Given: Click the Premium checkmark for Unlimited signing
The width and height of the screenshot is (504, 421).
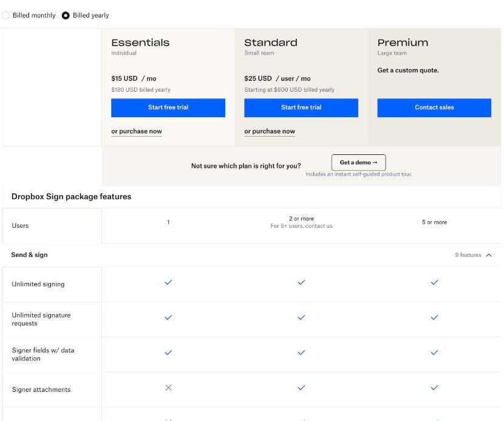Looking at the screenshot, I should [434, 282].
